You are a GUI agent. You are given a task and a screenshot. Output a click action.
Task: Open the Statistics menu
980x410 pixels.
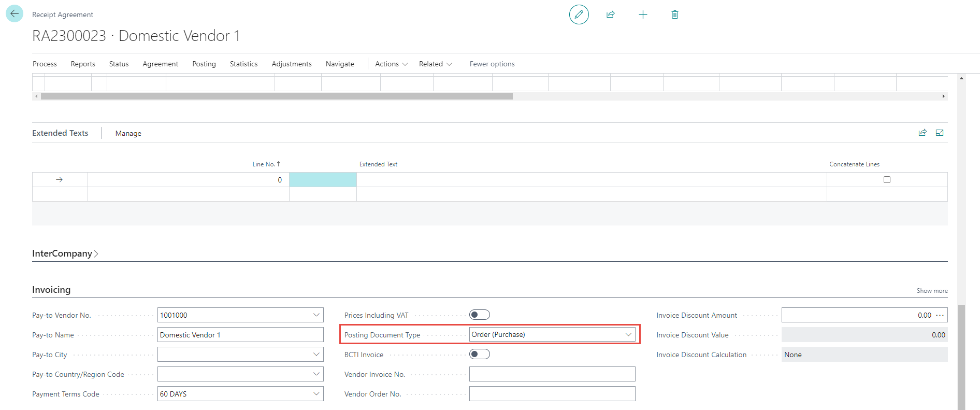click(x=243, y=64)
